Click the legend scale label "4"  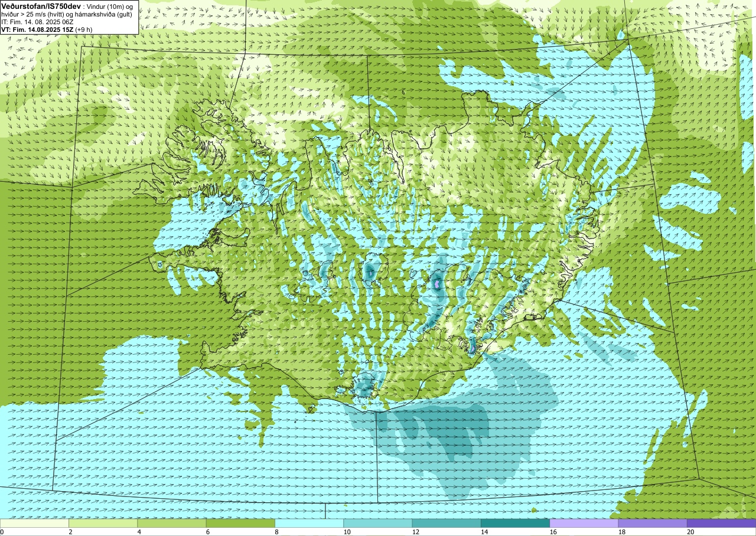(139, 532)
